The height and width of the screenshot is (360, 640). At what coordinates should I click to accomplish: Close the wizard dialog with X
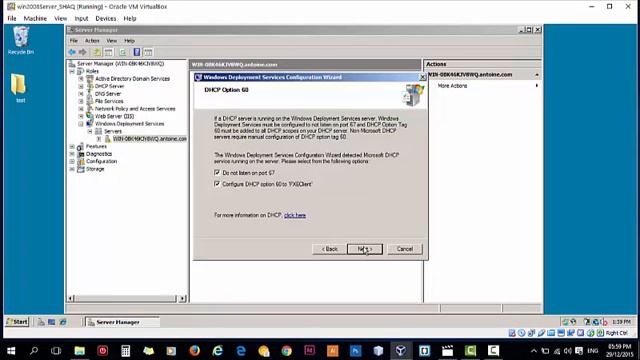coord(423,77)
